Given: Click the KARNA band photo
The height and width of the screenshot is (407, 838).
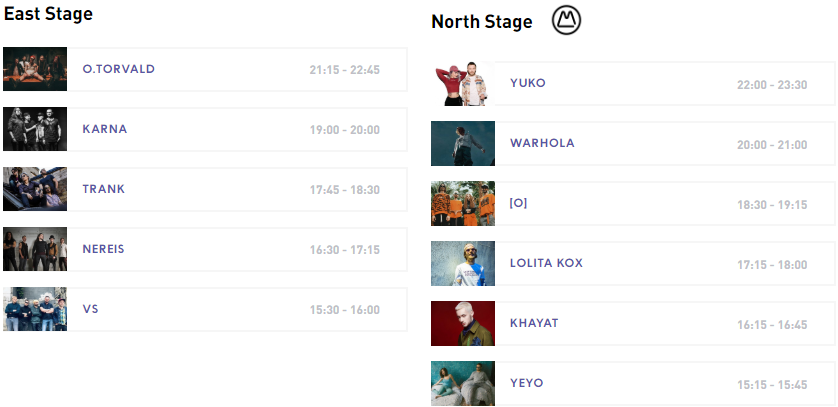Looking at the screenshot, I should 35,129.
